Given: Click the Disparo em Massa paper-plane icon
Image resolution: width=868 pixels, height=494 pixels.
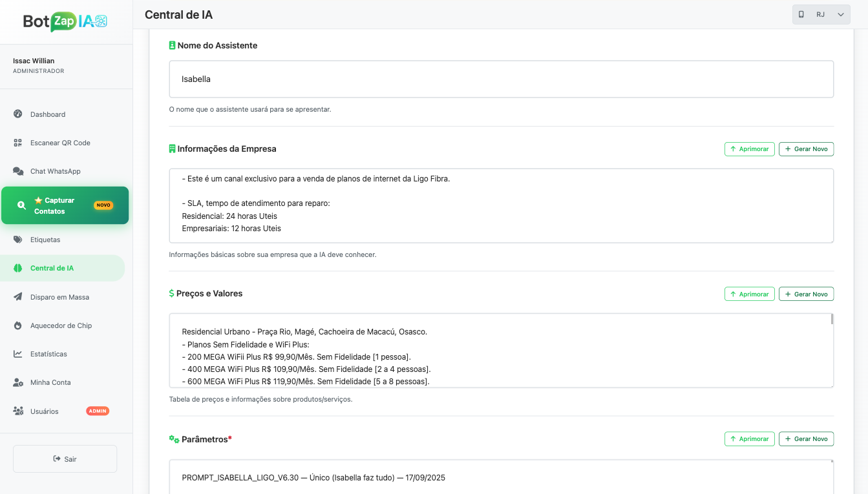Looking at the screenshot, I should click(x=18, y=297).
